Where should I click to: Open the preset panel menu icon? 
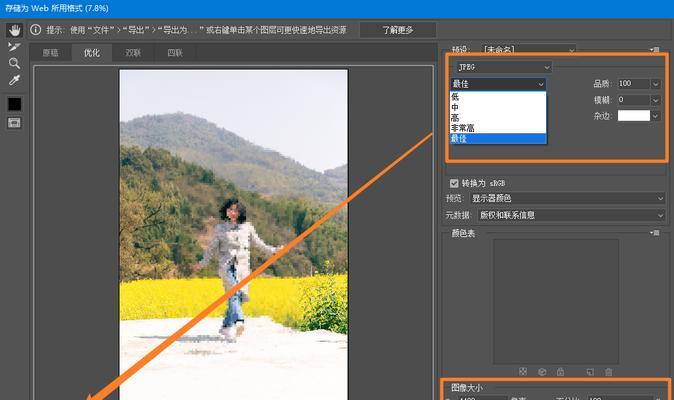point(655,49)
